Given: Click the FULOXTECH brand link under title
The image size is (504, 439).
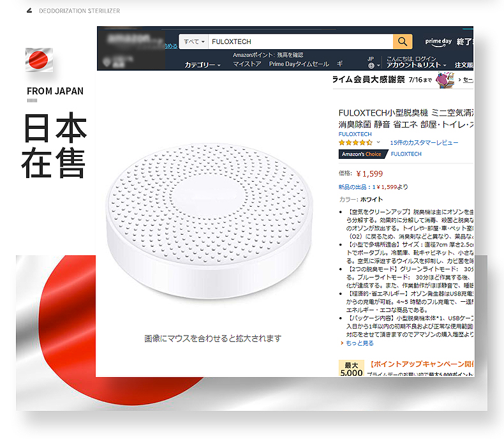Looking at the screenshot, I should click(x=355, y=134).
